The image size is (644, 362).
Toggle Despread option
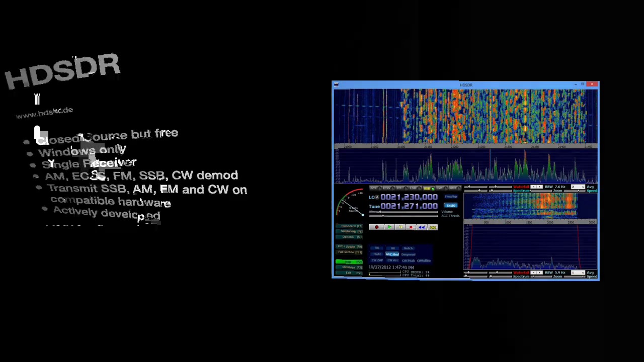pos(409,254)
